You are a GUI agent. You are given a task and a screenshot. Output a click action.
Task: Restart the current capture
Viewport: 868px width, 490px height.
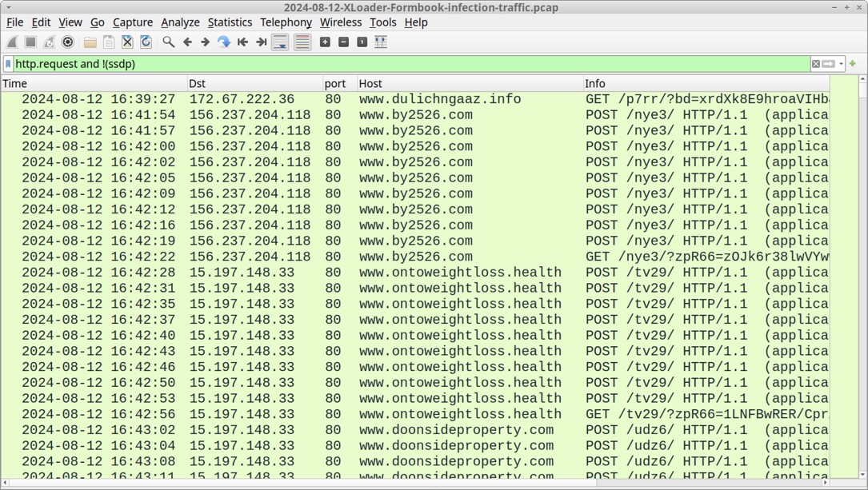[x=50, y=42]
